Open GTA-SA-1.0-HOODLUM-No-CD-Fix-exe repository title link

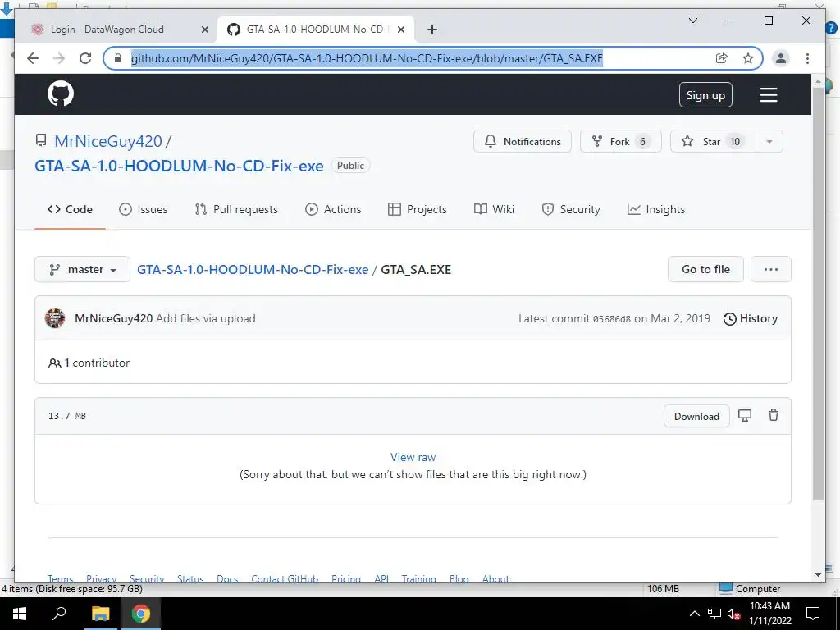(179, 166)
